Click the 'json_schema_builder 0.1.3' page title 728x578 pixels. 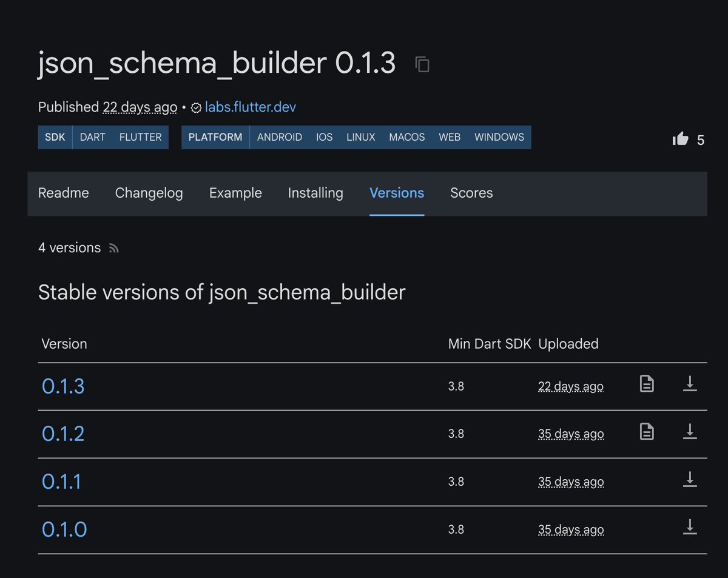pos(217,64)
